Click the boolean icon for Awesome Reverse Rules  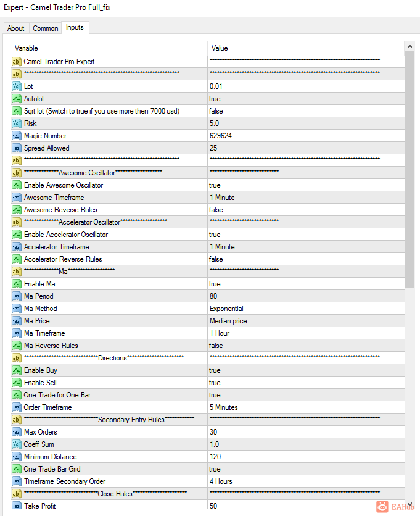coord(17,210)
